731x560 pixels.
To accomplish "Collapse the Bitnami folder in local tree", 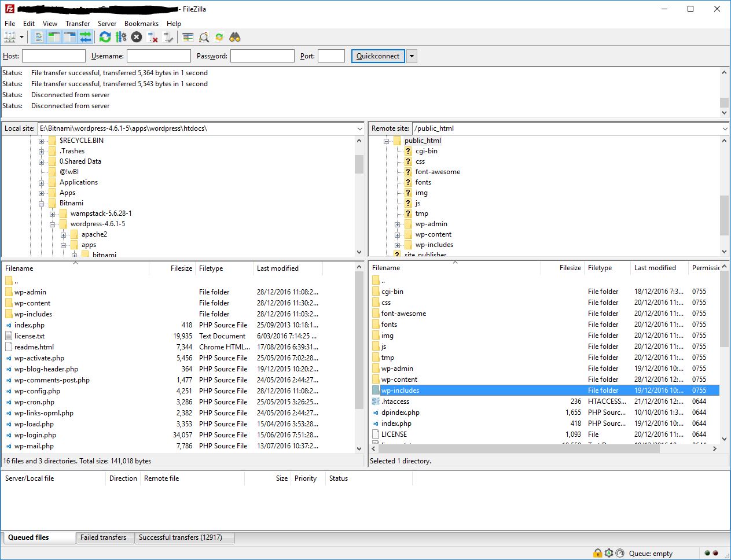I will point(42,204).
